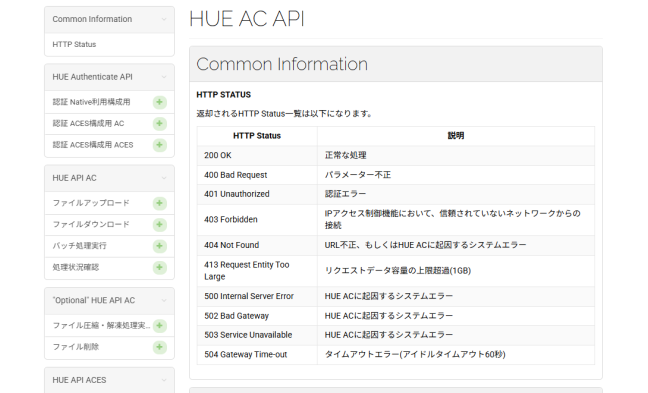Click the plus icon beside 認証 ACES構成用 ACES
Image resolution: width=648 pixels, height=393 pixels.
[x=160, y=145]
